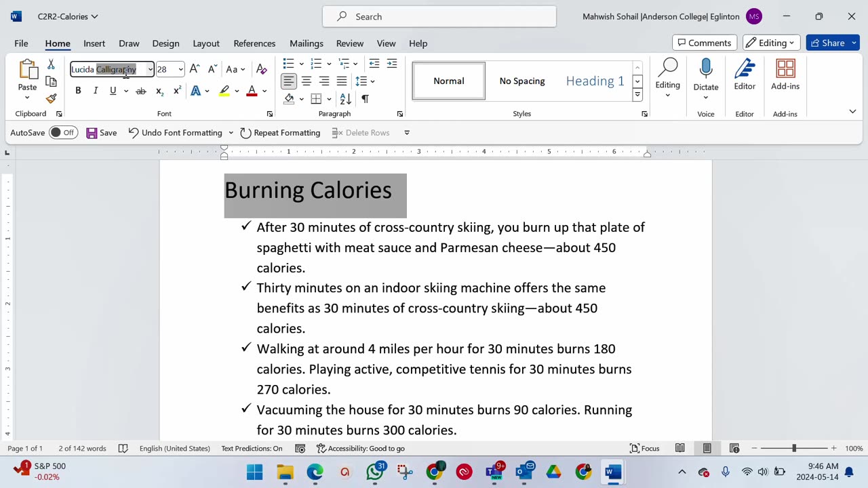Viewport: 868px width, 488px height.
Task: Open the Paste options dropdown arrow
Action: point(27,98)
